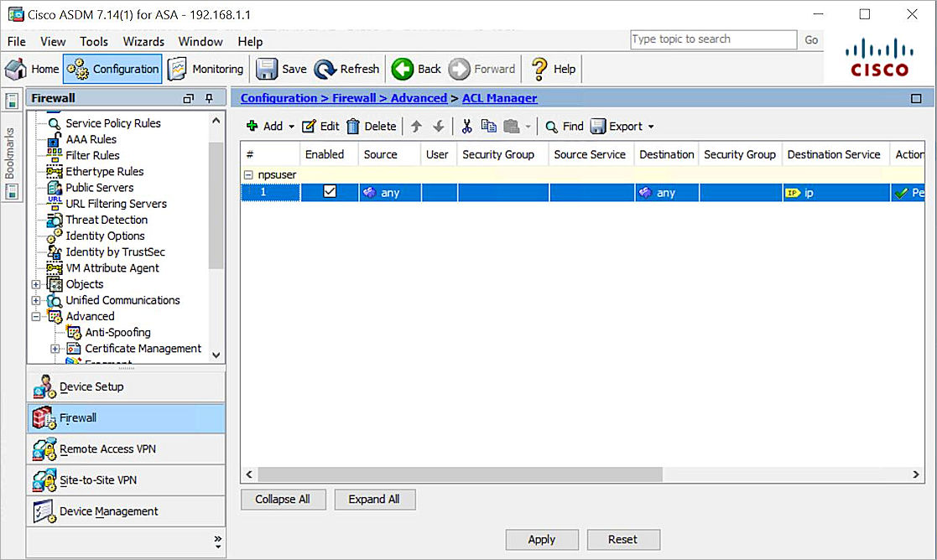Open the Monitoring view
Viewport: 937px width, 560px height.
(206, 69)
